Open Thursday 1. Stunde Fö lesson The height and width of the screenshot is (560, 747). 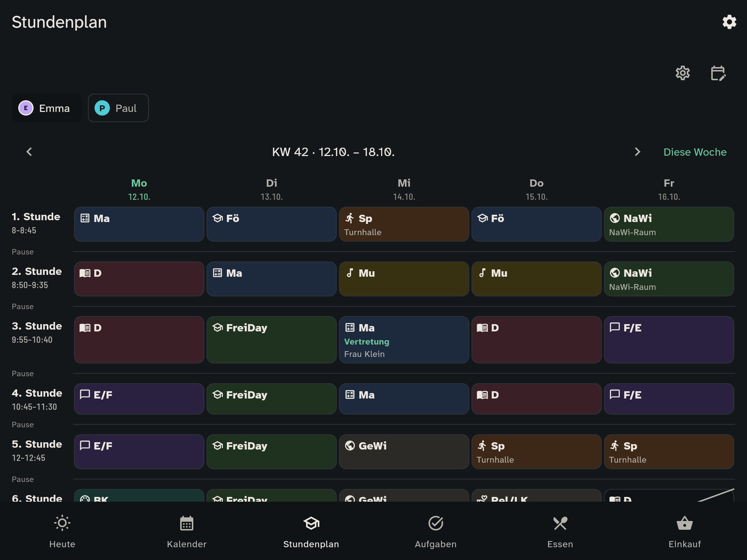pyautogui.click(x=537, y=224)
